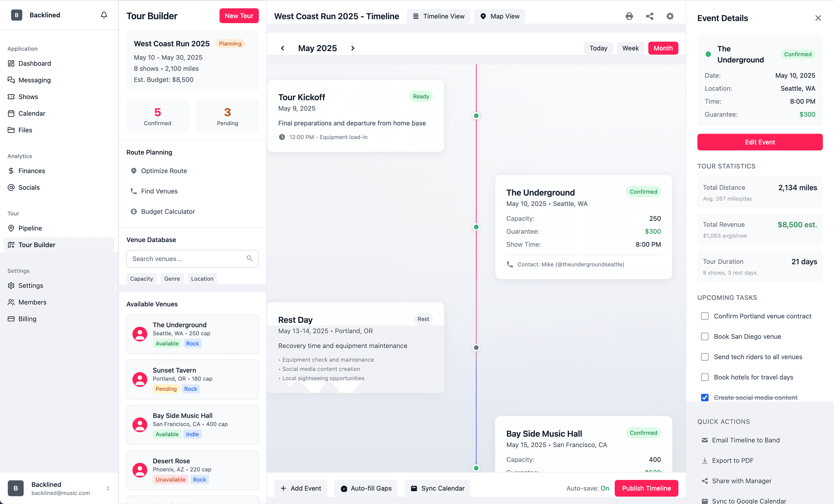Image resolution: width=834 pixels, height=504 pixels.
Task: Open Sunset Tavern venue card
Action: (x=192, y=379)
